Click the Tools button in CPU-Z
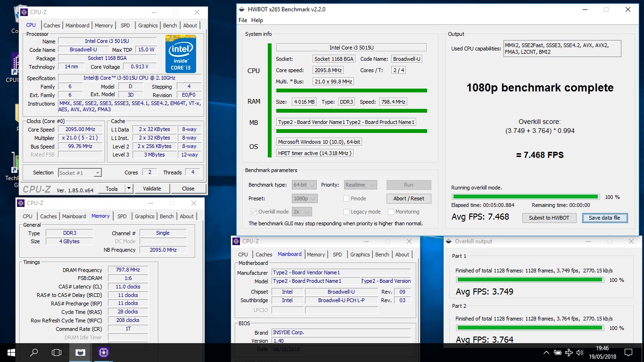644x362 pixels. (112, 189)
